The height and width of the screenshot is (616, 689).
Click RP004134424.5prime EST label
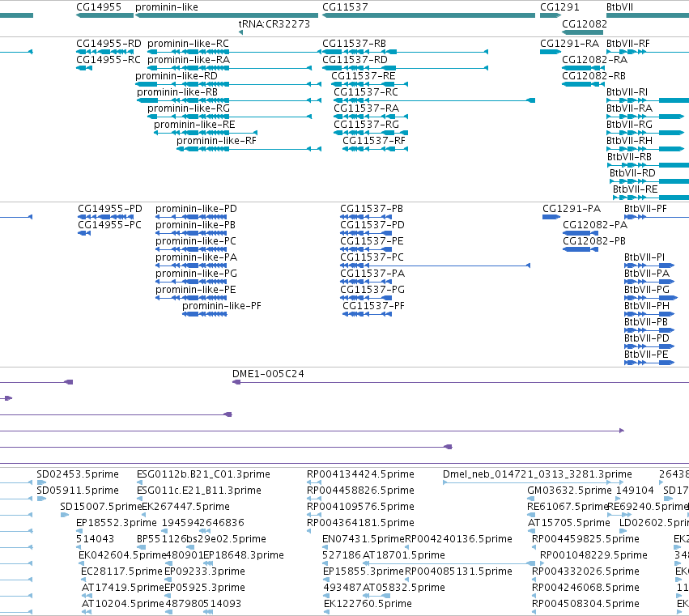(360, 475)
